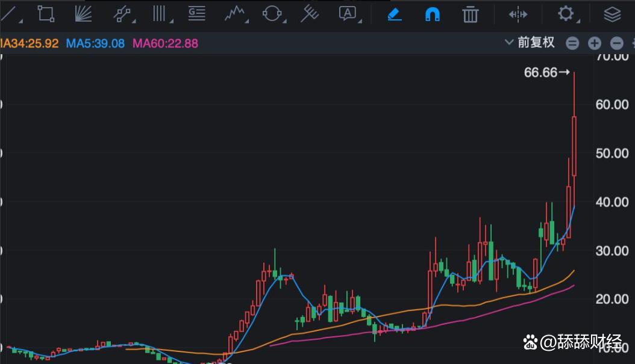Select the rectangle shape tool
This screenshot has height=364, width=635.
click(x=45, y=14)
